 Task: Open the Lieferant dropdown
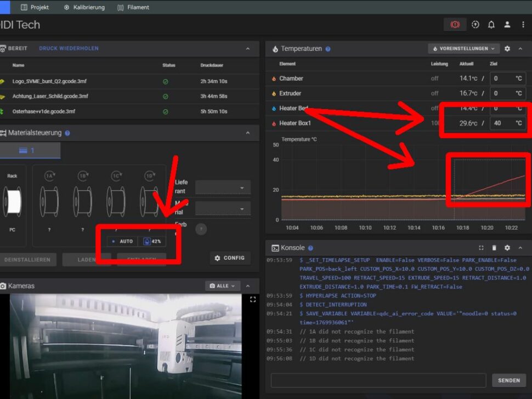point(223,187)
